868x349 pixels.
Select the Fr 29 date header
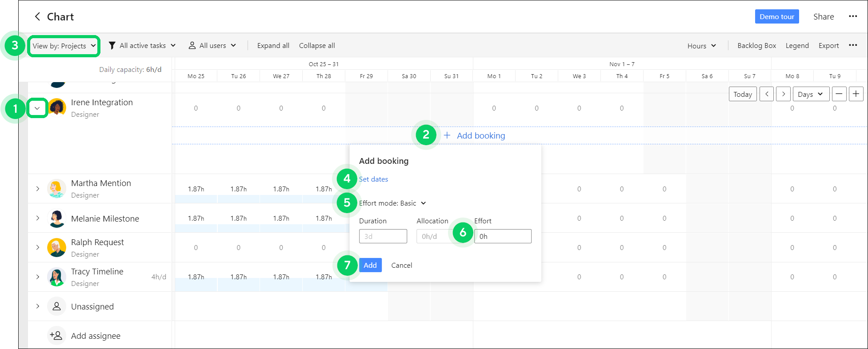[366, 76]
